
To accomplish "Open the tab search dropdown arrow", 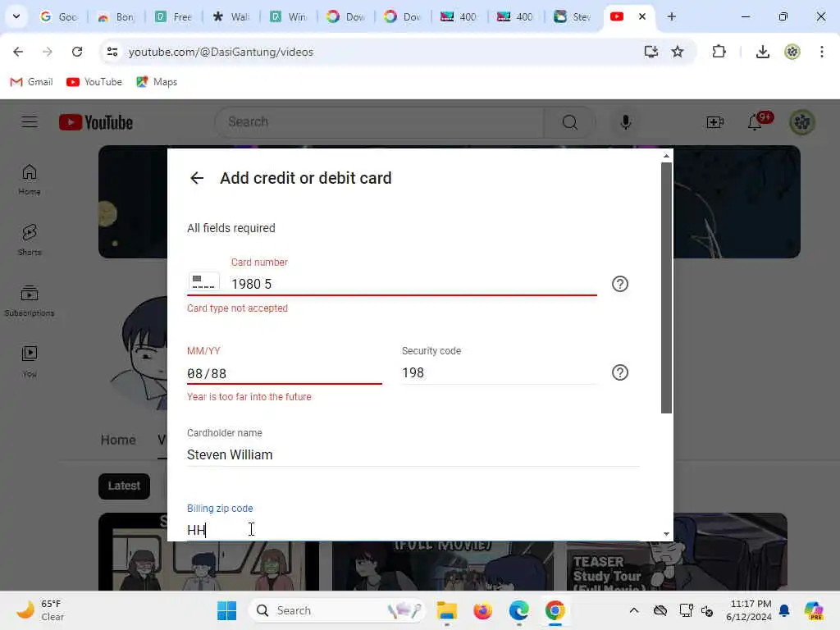I will click(16, 16).
